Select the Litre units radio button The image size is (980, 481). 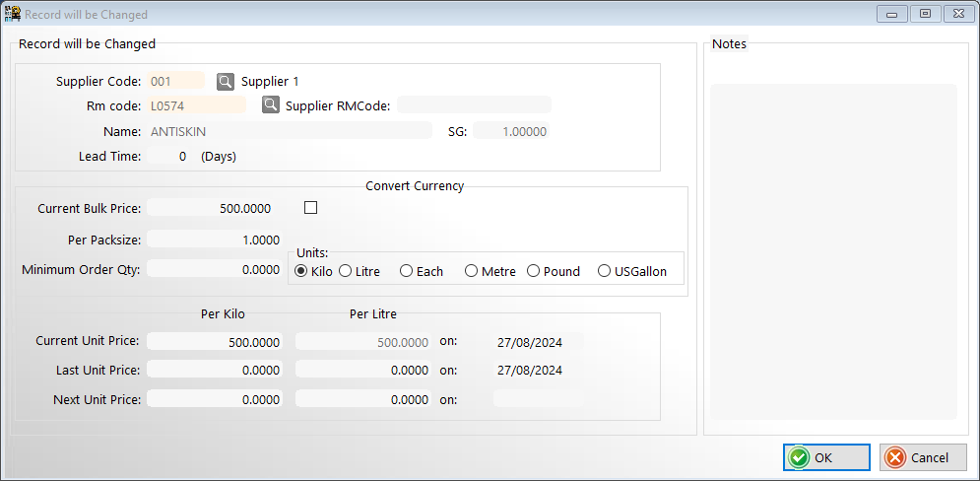(x=346, y=271)
